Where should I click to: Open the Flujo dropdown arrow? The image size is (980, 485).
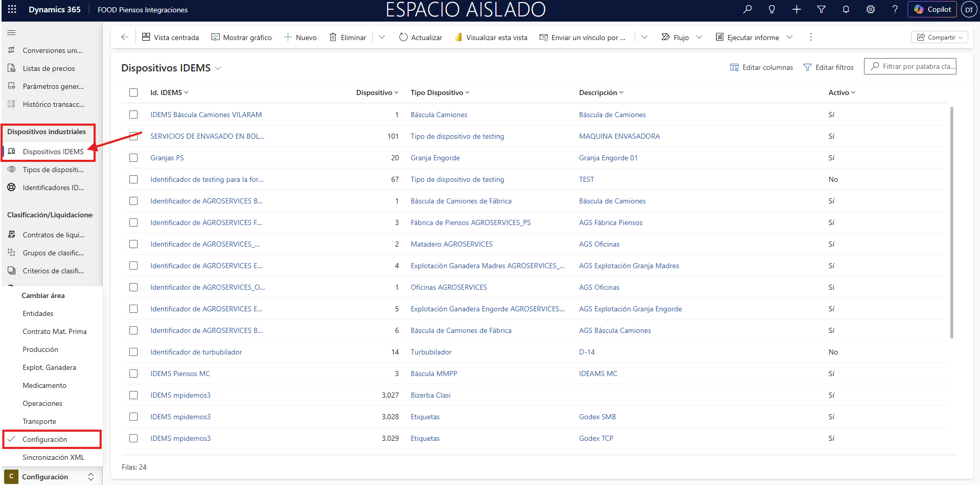(699, 37)
